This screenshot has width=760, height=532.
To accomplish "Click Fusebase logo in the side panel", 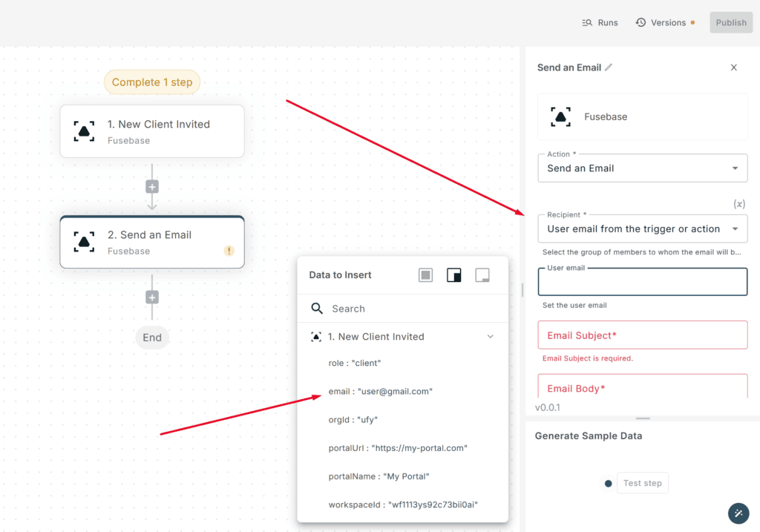I will pyautogui.click(x=560, y=116).
